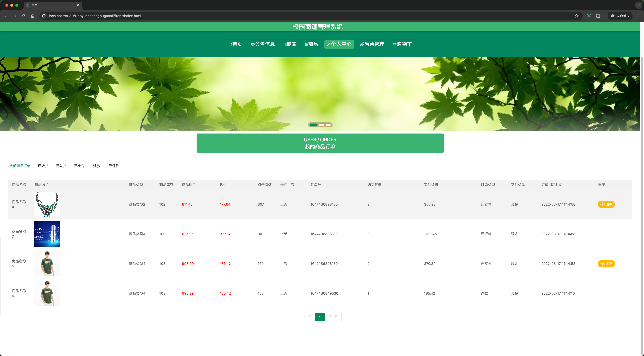The image size is (644, 356).
Task: Close the 首页 browser tab
Action: 78,5
